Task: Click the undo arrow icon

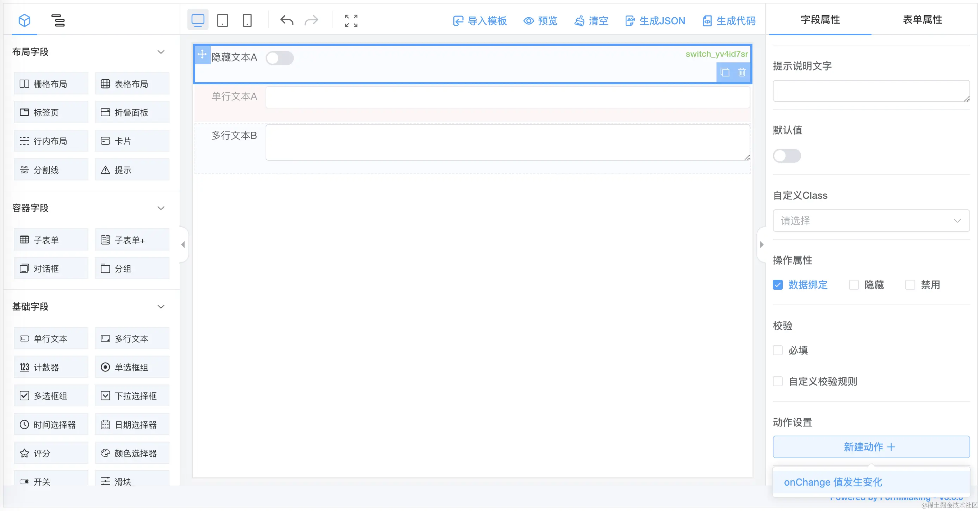Action: (287, 20)
